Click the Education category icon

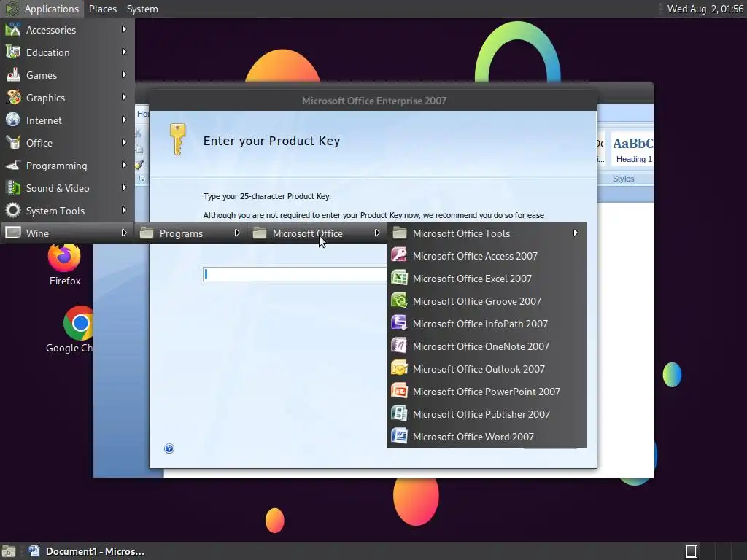[x=13, y=52]
